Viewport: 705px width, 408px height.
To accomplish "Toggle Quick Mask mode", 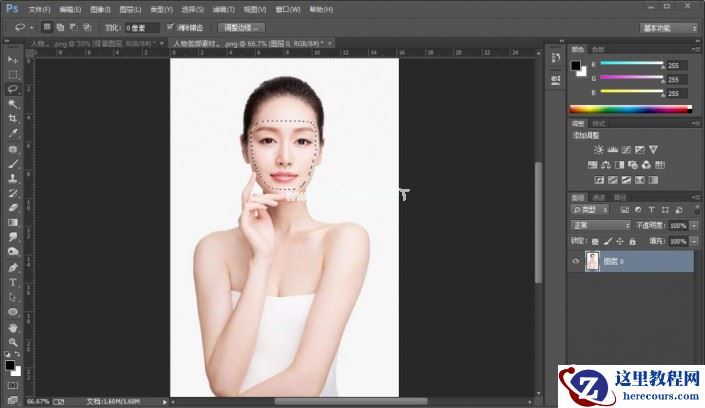I will (13, 386).
